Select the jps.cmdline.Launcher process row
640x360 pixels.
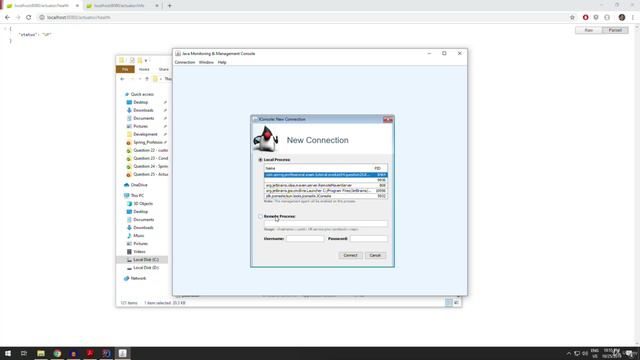tap(326, 191)
